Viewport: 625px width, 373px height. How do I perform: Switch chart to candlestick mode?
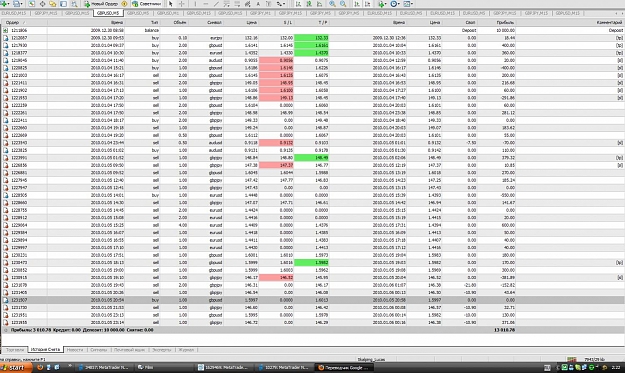tap(309, 4)
